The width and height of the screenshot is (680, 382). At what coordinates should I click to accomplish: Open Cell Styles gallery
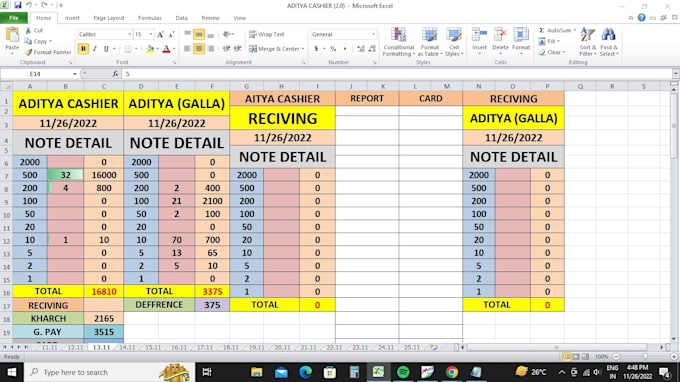454,42
